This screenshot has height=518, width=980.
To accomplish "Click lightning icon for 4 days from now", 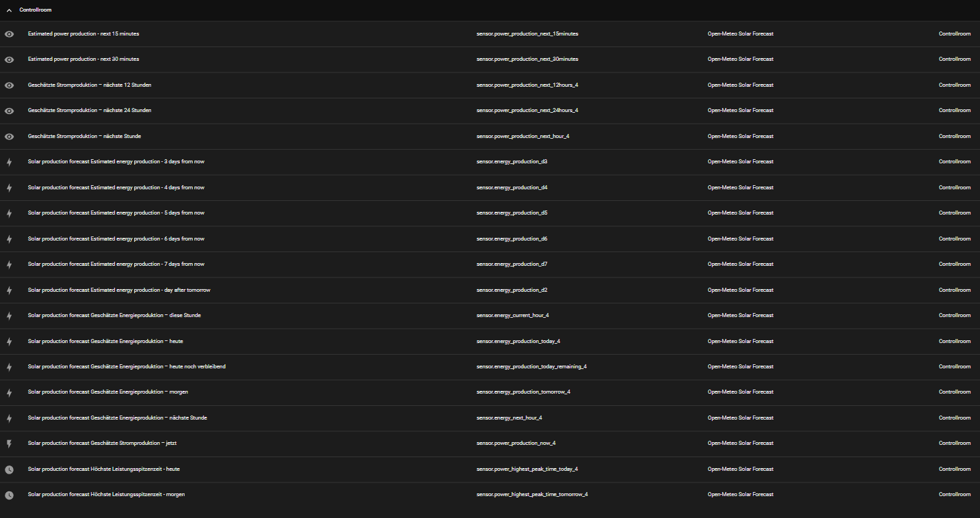I will tap(9, 187).
